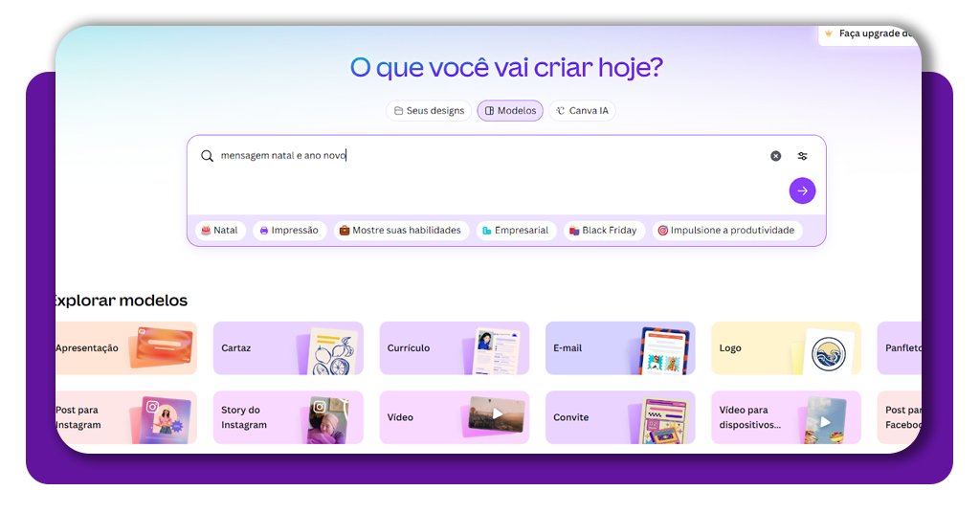Click the magnifying glass search icon
This screenshot has height=513, width=980.
[207, 156]
